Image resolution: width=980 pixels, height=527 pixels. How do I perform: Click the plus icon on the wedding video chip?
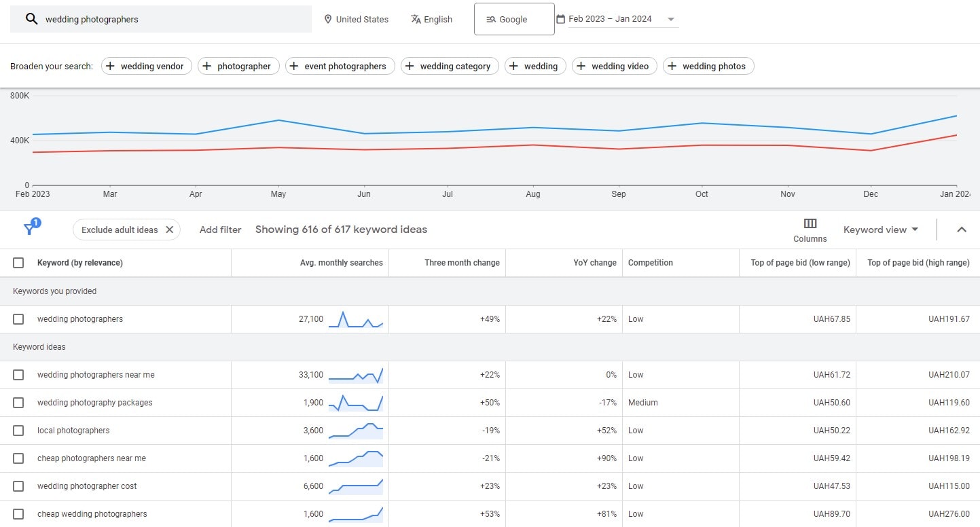click(581, 66)
